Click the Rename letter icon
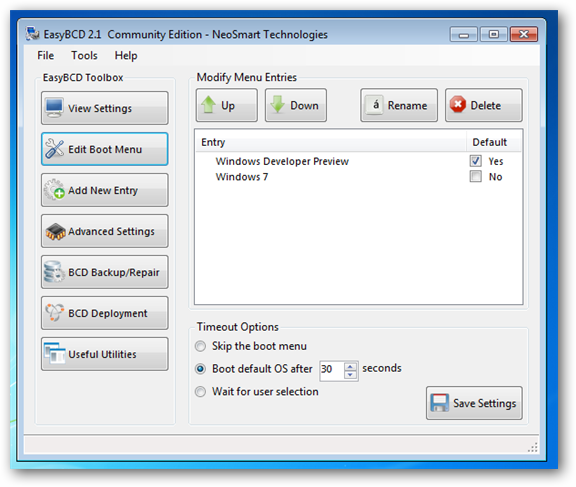 pyautogui.click(x=375, y=105)
